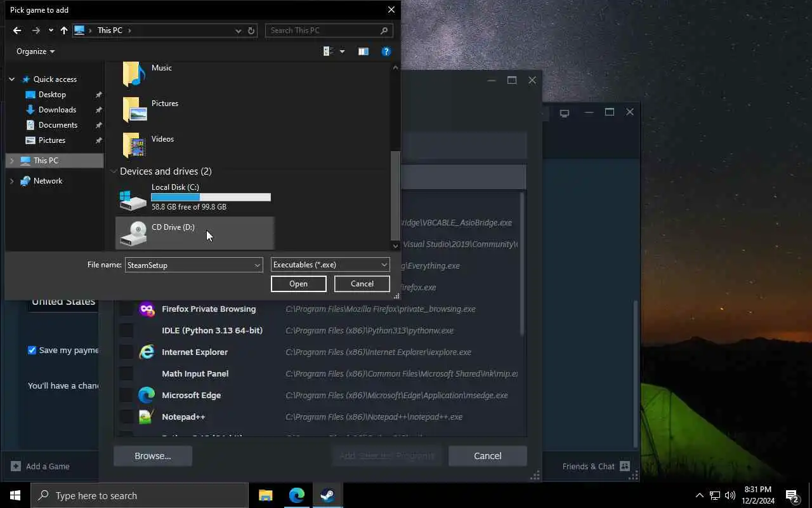Image resolution: width=812 pixels, height=508 pixels.
Task: Expand the Network tree node
Action: coord(11,181)
